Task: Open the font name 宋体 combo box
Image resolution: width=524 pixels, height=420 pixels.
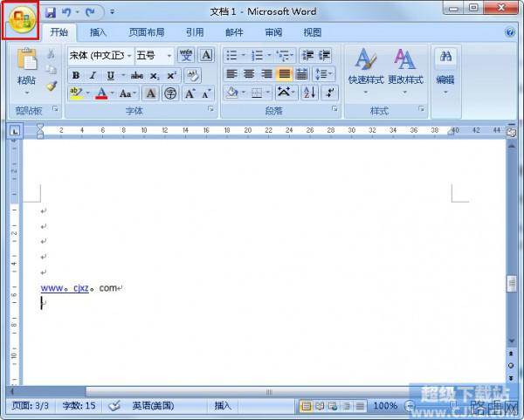Action: [100, 56]
